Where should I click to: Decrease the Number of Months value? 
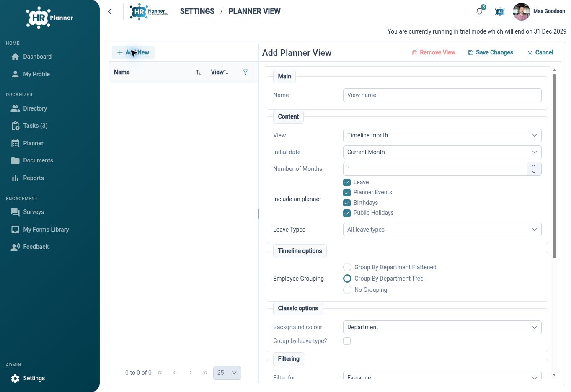pos(534,172)
